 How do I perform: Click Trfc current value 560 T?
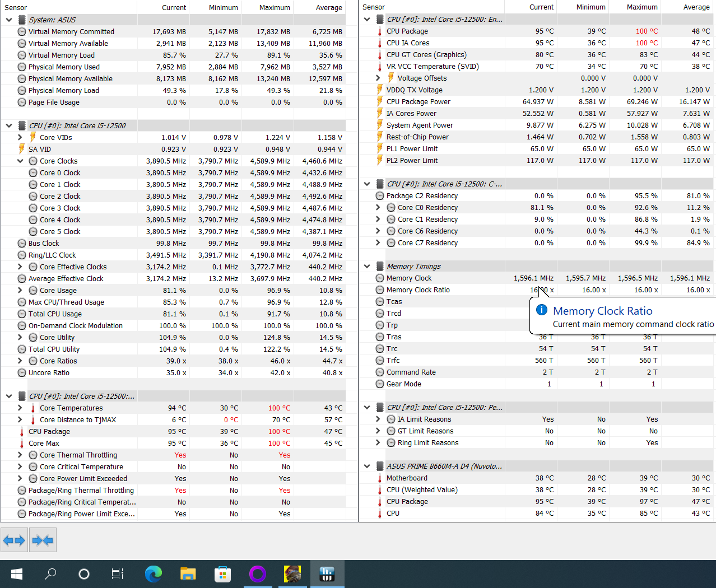point(544,361)
